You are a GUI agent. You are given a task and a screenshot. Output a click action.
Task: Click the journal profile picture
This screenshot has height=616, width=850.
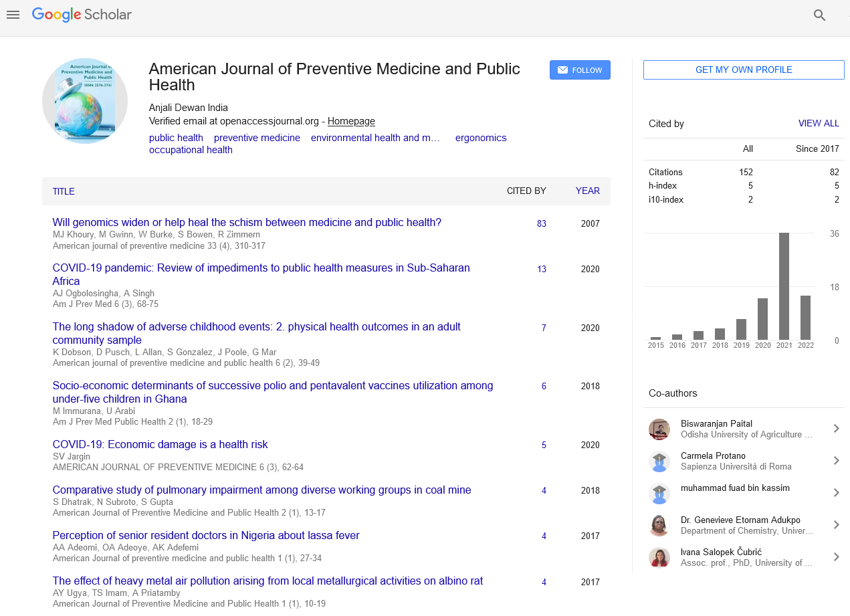(x=85, y=101)
